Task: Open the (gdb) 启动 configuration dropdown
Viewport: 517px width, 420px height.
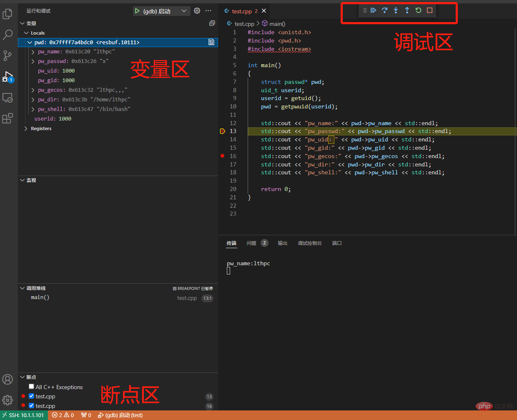Action: click(183, 11)
